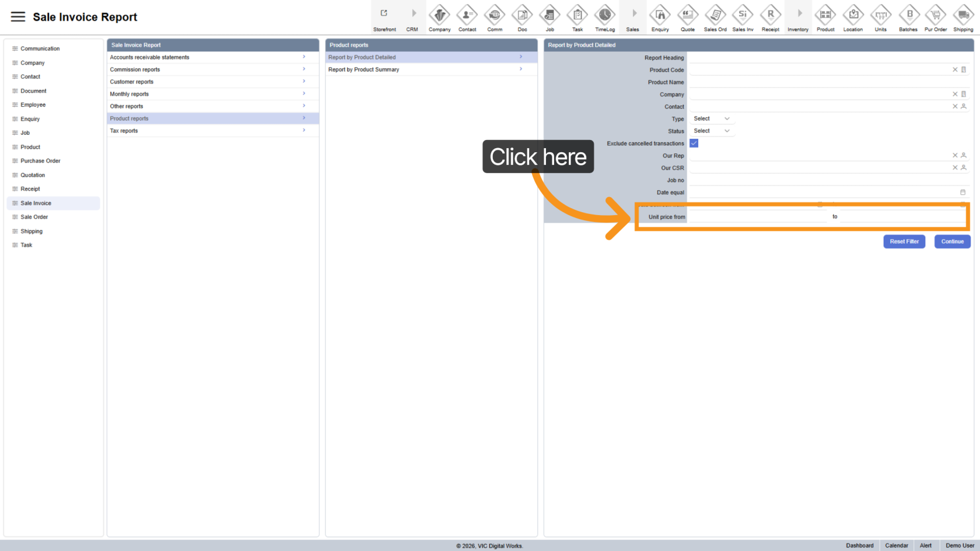The width and height of the screenshot is (980, 551).
Task: Open the Shipping toolbar icon
Action: 963,17
